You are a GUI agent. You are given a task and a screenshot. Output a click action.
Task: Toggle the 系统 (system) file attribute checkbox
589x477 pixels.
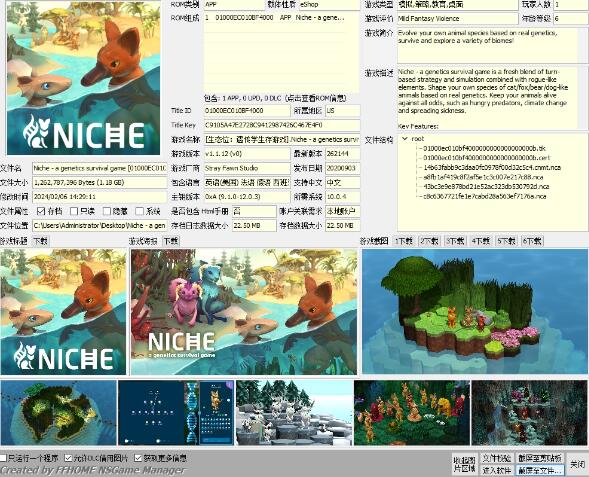139,211
